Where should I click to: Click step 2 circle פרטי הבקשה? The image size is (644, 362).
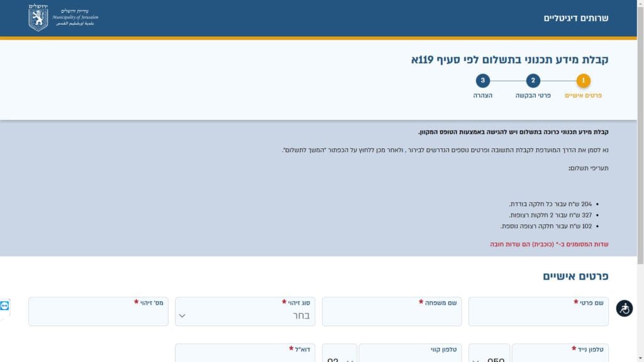[x=533, y=80]
